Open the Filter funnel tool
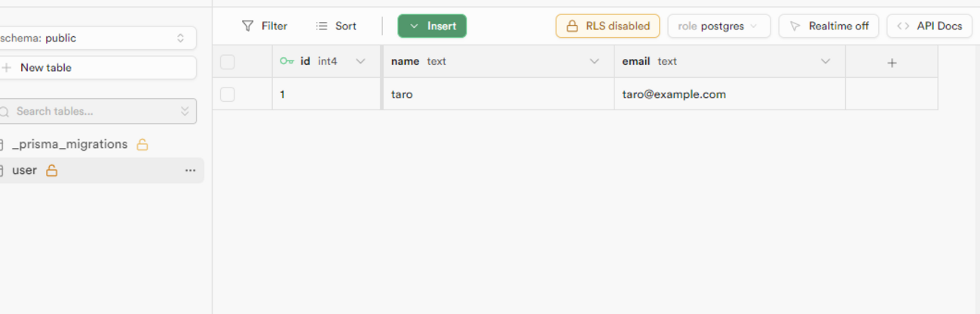 [264, 26]
